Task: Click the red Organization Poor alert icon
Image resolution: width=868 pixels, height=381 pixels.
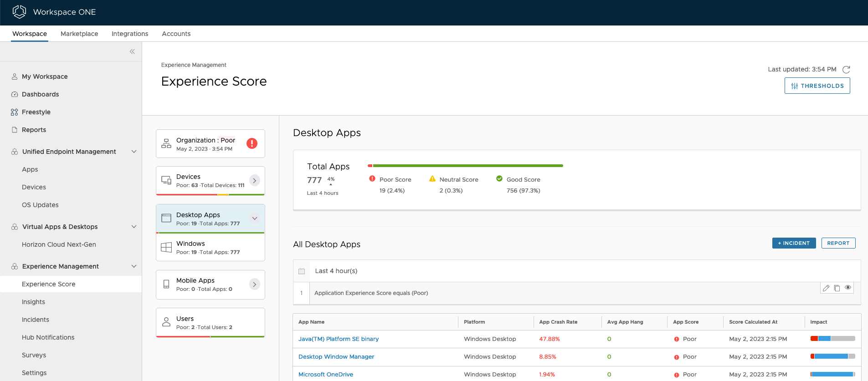Action: (x=252, y=143)
